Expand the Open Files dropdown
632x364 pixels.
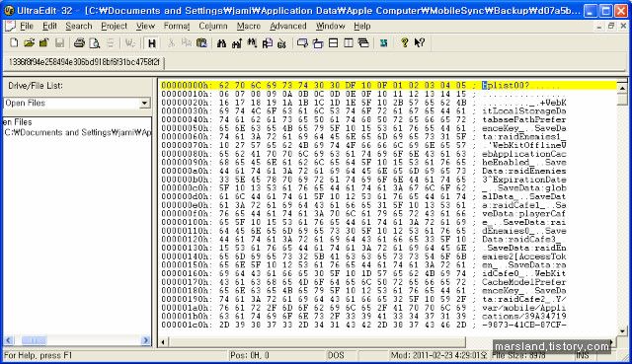point(144,104)
